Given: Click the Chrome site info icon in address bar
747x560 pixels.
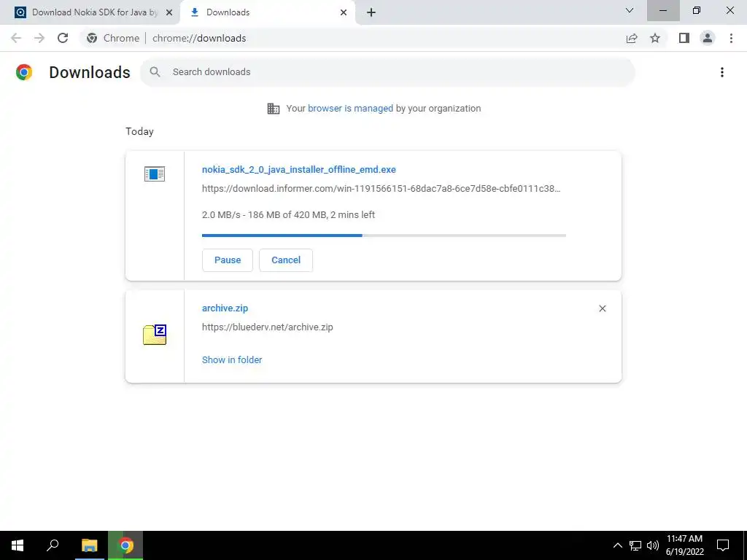Looking at the screenshot, I should click(92, 38).
